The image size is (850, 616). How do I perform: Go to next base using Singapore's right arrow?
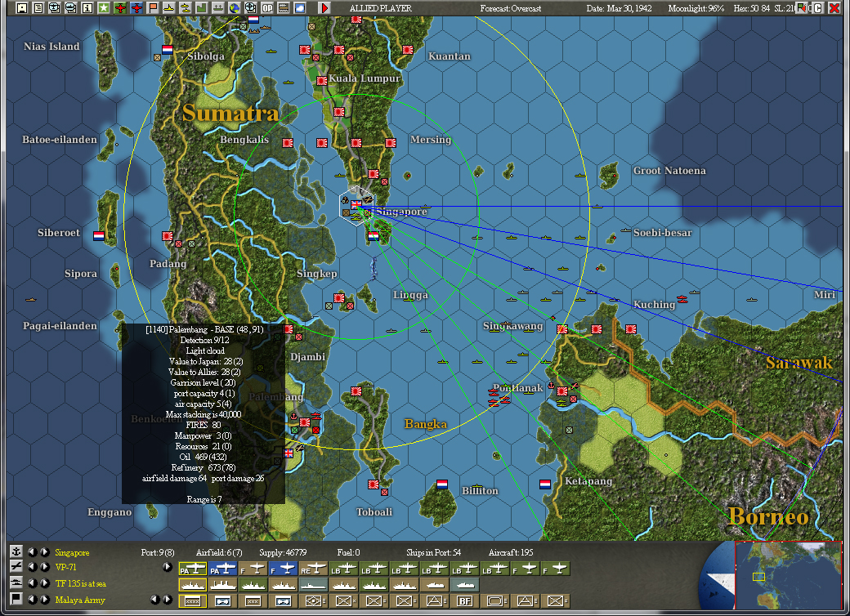coord(44,552)
